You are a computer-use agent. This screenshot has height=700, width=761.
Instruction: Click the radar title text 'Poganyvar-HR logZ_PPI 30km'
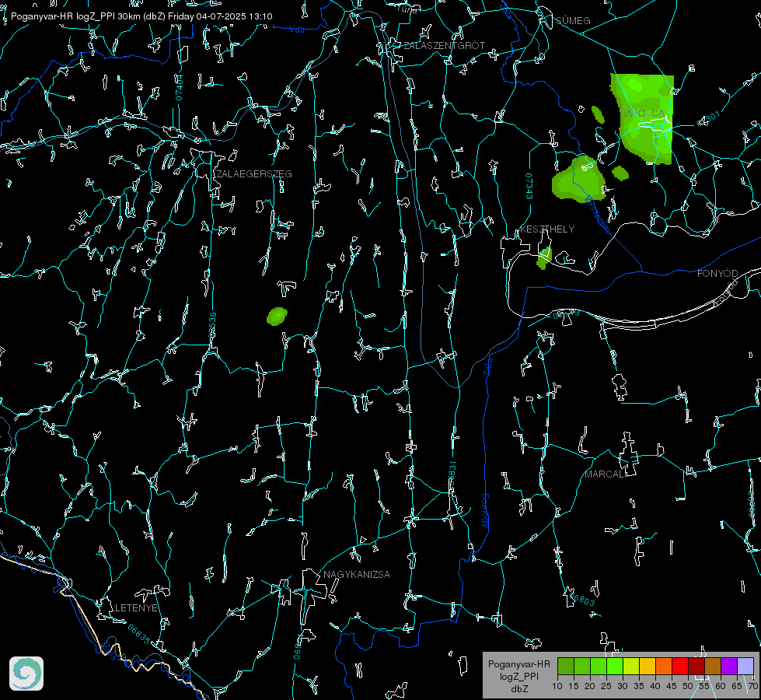76,16
